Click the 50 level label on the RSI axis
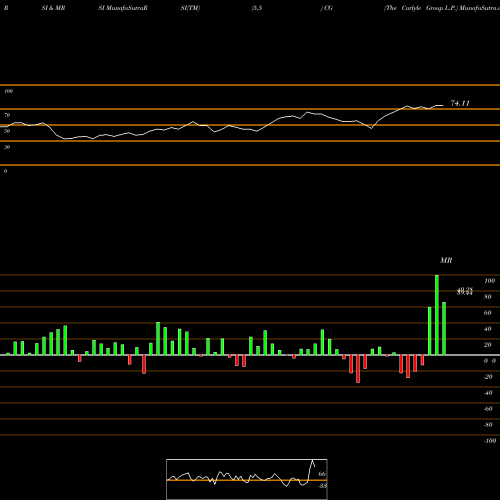Screen dimensions: 500x500 point(7,131)
